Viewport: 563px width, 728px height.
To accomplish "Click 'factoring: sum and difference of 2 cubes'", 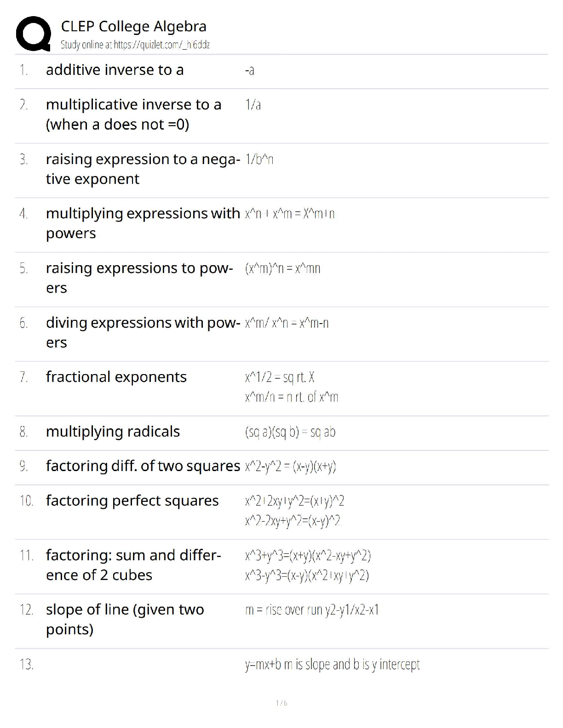I will tap(133, 565).
